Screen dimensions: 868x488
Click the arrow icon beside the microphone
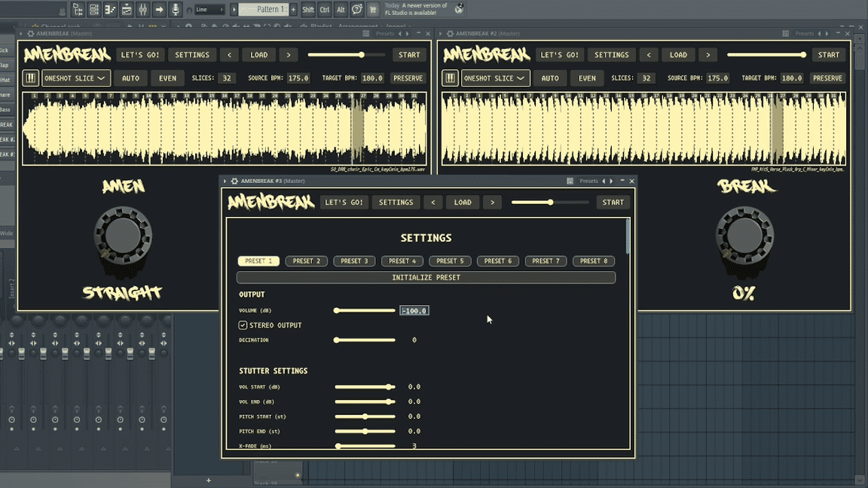[160, 9]
